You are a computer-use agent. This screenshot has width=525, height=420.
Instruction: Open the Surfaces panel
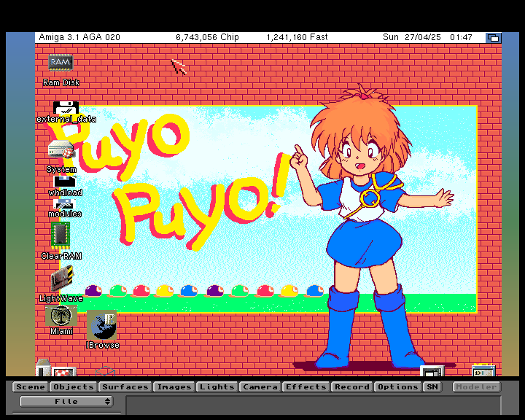tap(125, 387)
